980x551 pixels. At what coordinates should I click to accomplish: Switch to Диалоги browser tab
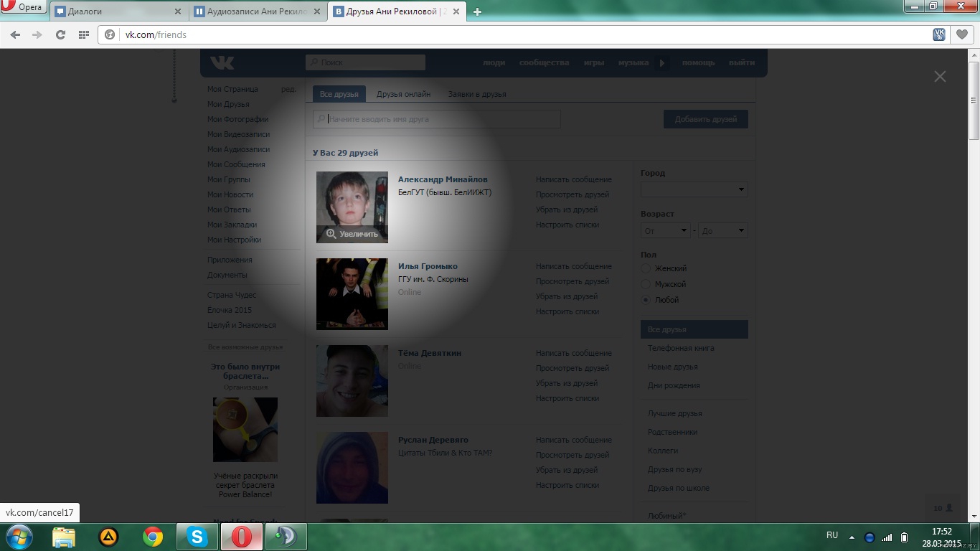(x=118, y=11)
